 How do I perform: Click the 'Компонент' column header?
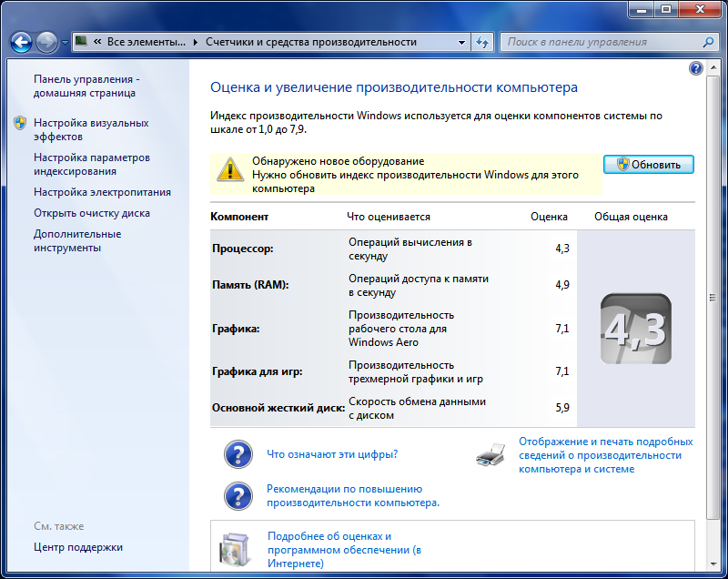tap(239, 217)
